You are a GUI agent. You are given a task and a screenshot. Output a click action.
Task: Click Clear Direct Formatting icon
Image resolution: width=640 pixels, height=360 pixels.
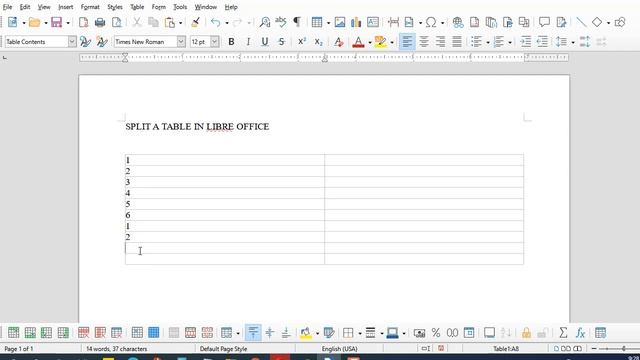click(x=338, y=42)
